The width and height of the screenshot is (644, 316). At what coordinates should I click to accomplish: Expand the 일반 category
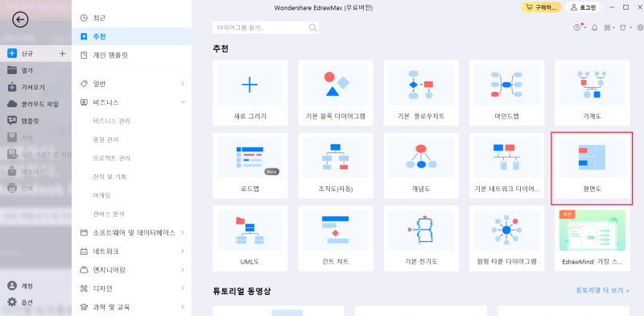coord(131,84)
